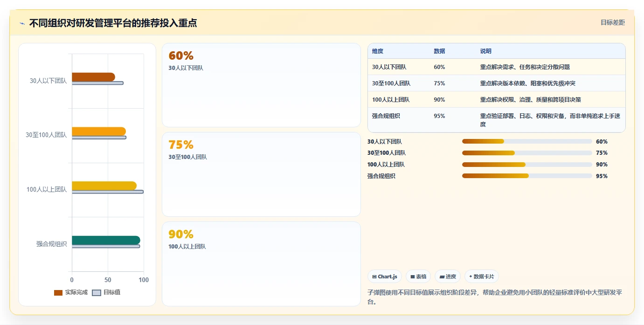The image size is (644, 325).
Task: Toggle the 实际完成 legend swatch
Action: [x=58, y=292]
